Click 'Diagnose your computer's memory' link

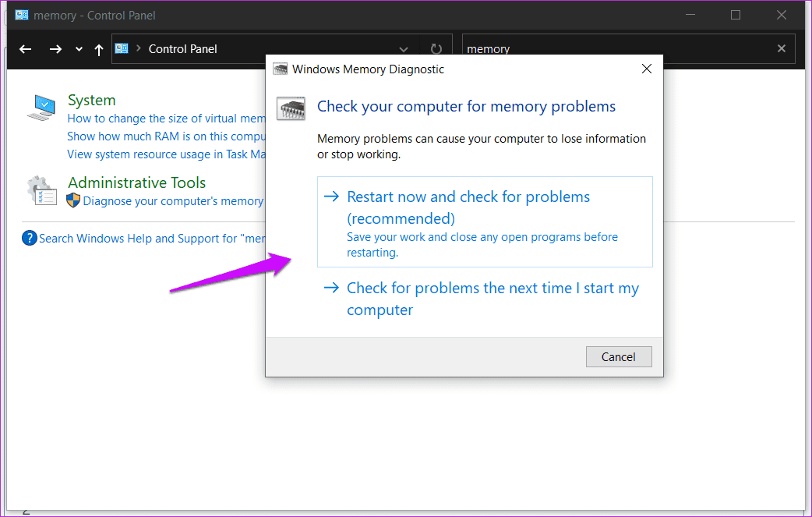pos(173,201)
